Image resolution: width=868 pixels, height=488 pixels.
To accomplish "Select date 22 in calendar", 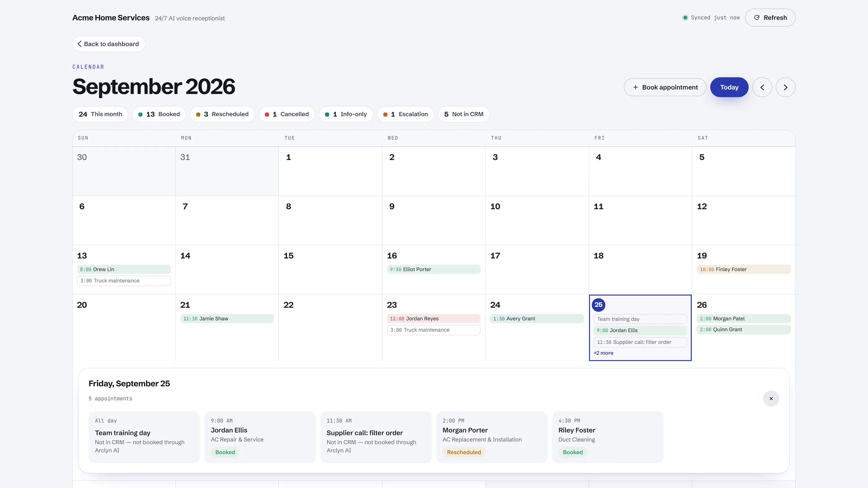I will (x=288, y=305).
